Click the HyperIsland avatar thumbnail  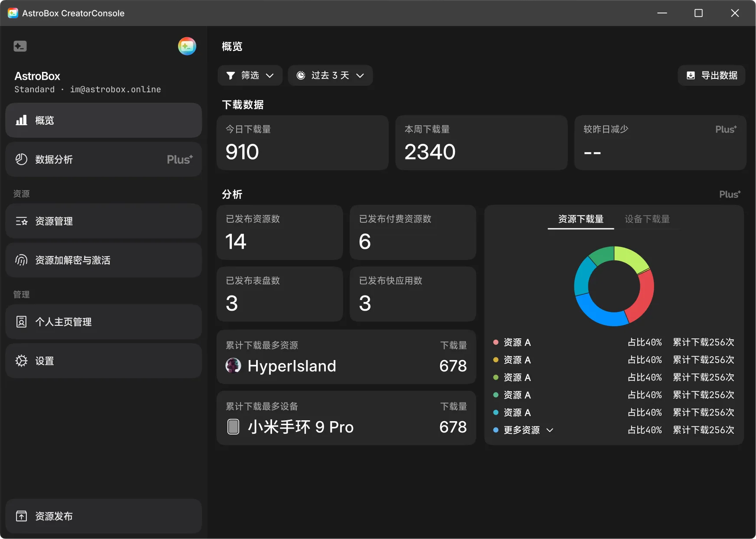coord(233,365)
